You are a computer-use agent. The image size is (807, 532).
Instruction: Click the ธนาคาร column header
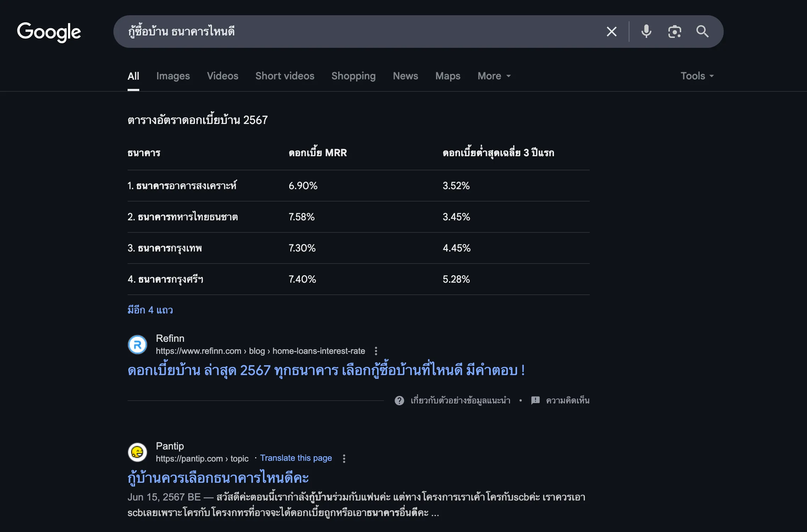pos(144,153)
